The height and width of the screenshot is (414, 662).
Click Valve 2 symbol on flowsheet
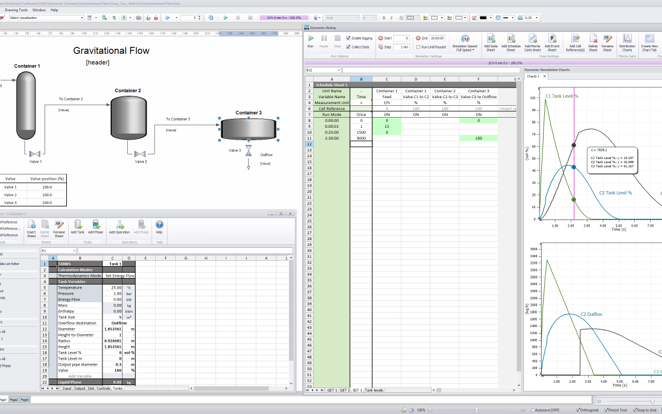(140, 154)
